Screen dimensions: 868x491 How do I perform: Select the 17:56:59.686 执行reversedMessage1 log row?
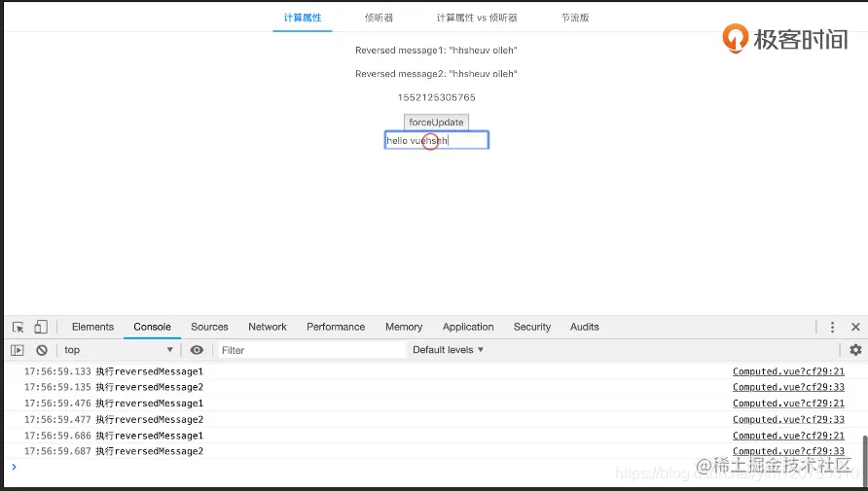click(x=433, y=436)
